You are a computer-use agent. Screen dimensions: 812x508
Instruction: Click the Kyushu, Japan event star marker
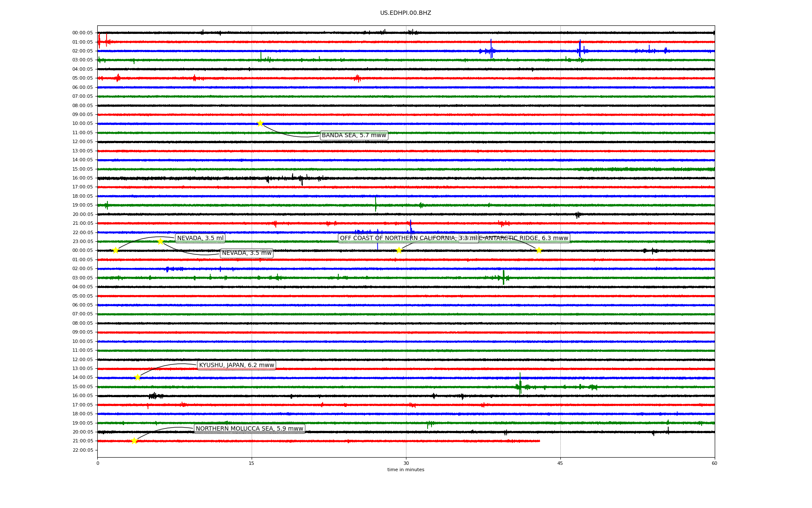click(137, 377)
